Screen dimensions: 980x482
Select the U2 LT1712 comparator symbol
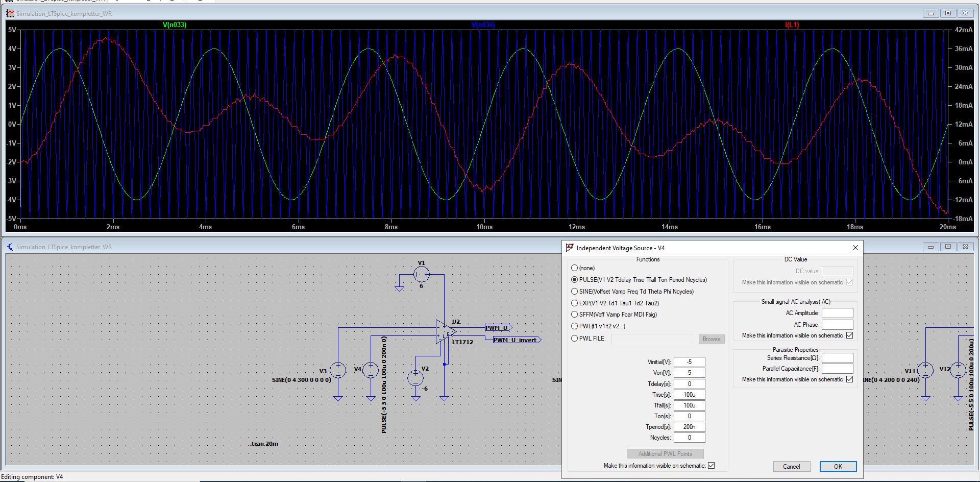click(x=445, y=332)
